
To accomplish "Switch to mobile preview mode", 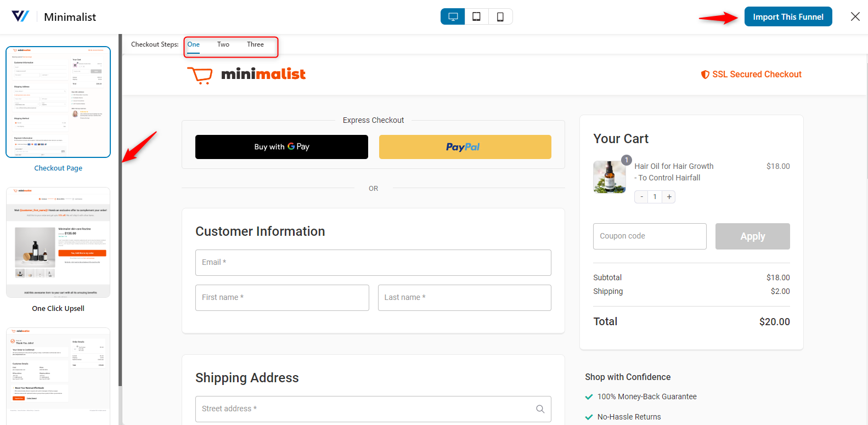I will [500, 16].
